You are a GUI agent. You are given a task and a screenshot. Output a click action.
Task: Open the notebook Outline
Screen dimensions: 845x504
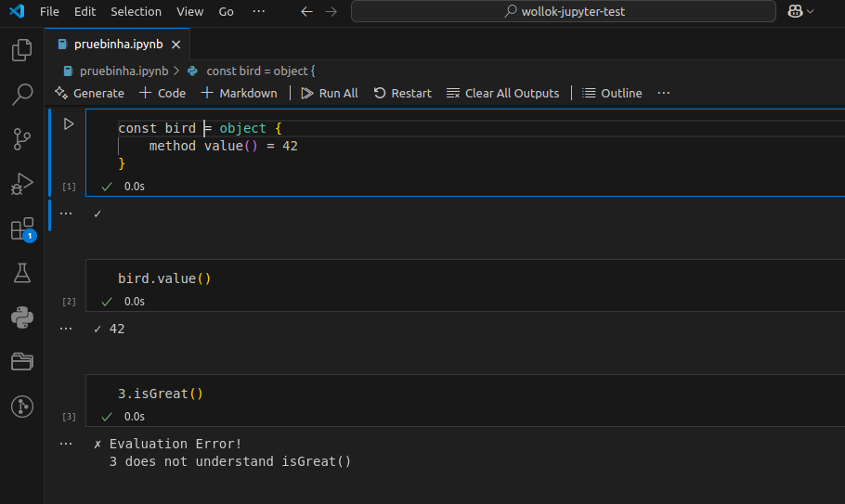point(612,93)
